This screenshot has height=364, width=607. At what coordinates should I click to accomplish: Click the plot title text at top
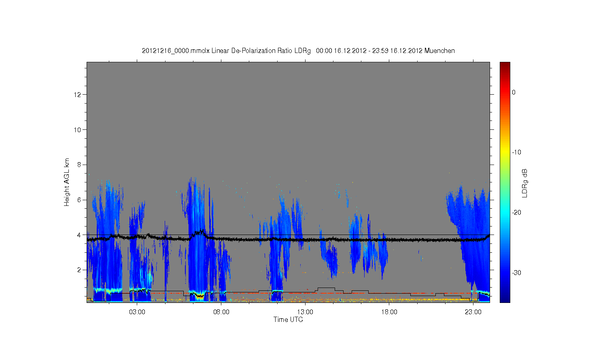298,51
